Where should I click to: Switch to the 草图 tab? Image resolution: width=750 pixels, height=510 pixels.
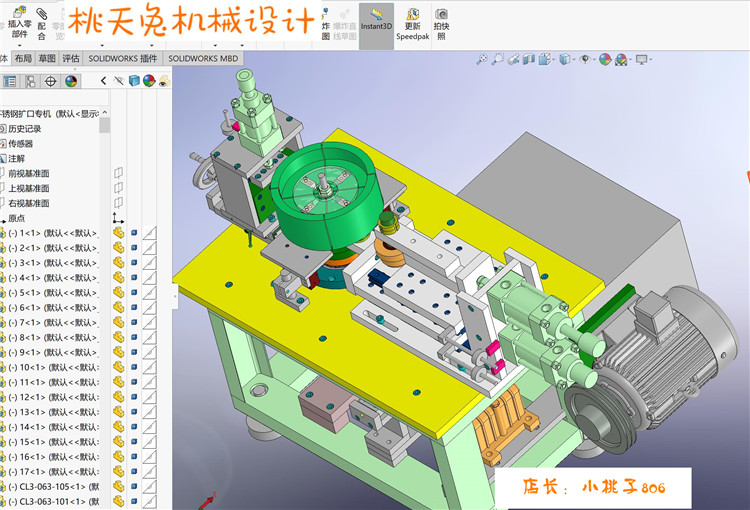coord(47,58)
